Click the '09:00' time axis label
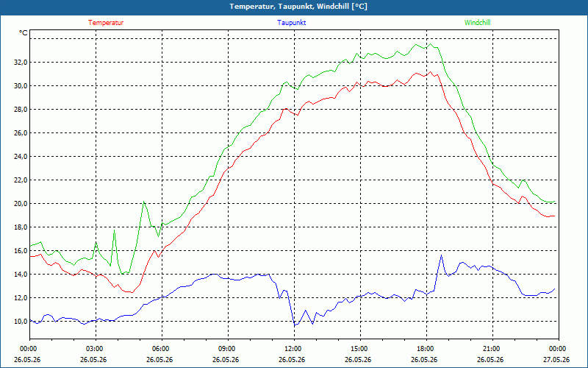The height and width of the screenshot is (368, 588). pos(226,349)
